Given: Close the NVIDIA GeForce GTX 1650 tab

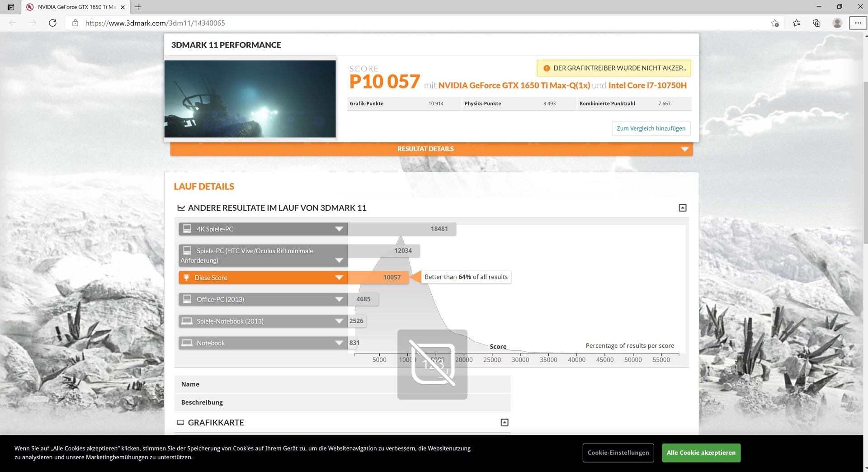Looking at the screenshot, I should coord(123,7).
